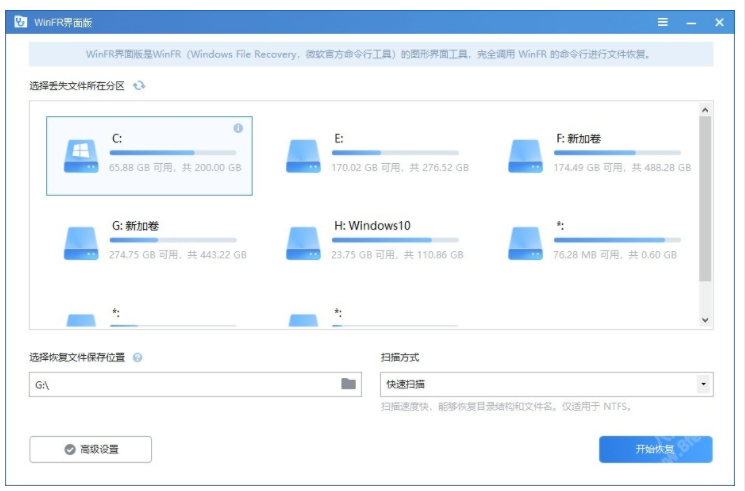Click scrollbar down arrow in partition list

(705, 320)
